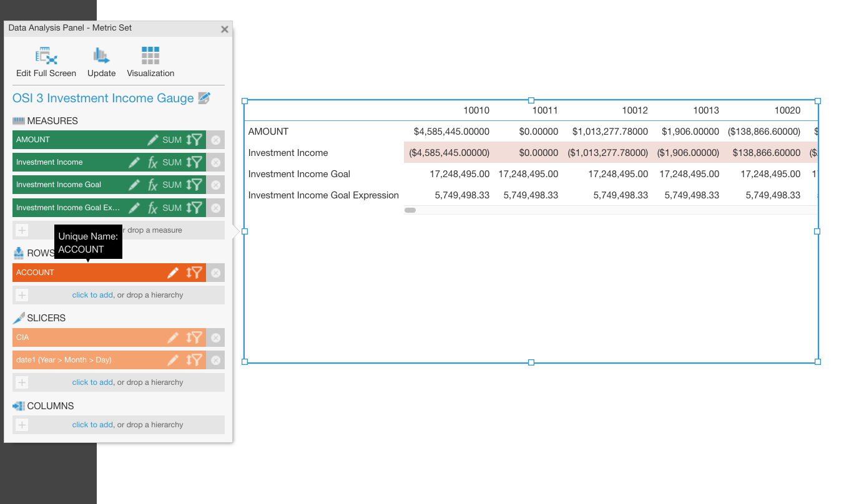
Task: Open the Visualization grid icon
Action: point(150,56)
